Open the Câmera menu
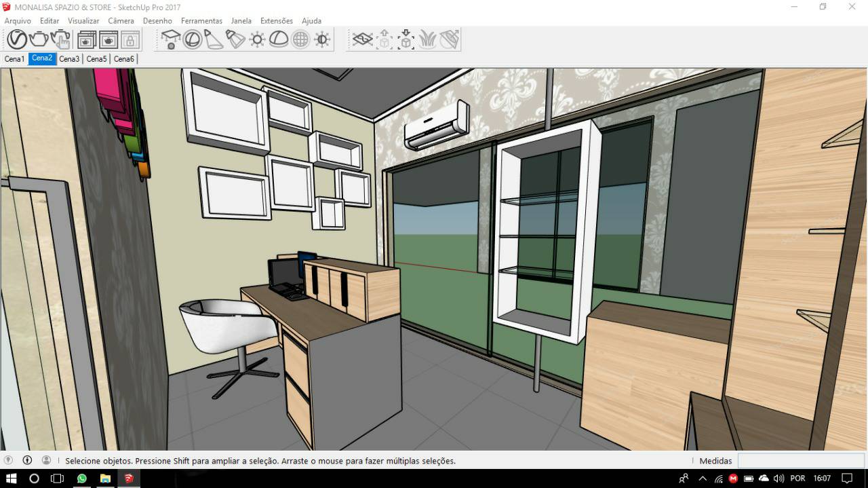Viewport: 868px width, 488px height. tap(121, 21)
